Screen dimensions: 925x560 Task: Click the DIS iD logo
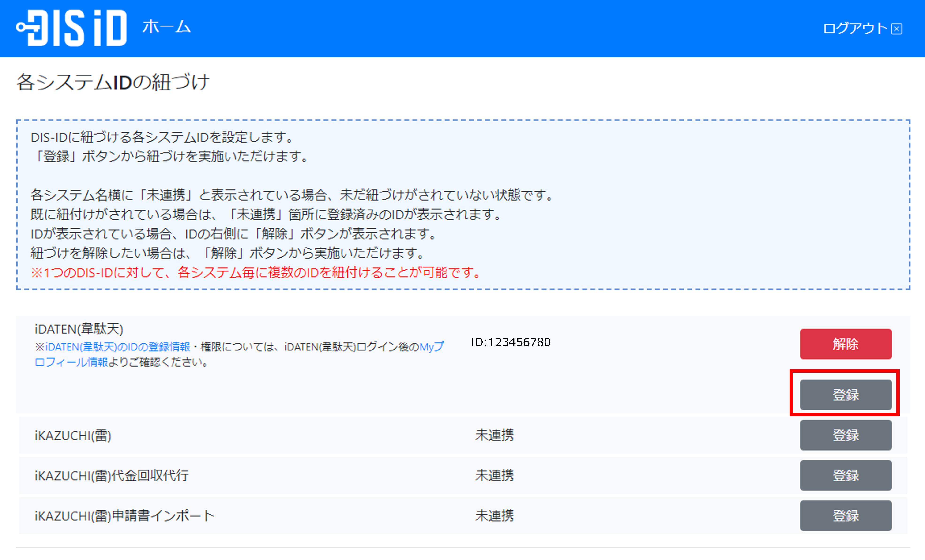point(71,28)
